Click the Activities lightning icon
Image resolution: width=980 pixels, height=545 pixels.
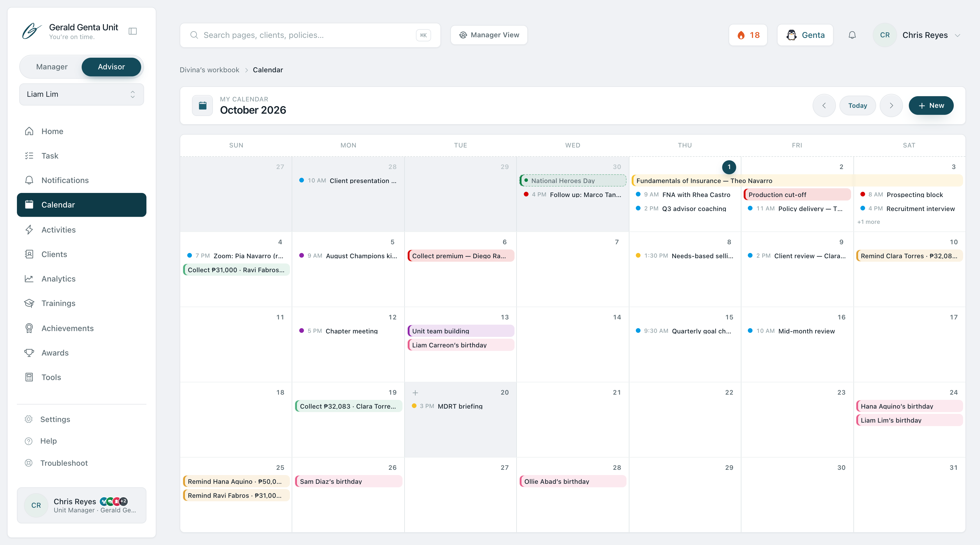coord(29,230)
